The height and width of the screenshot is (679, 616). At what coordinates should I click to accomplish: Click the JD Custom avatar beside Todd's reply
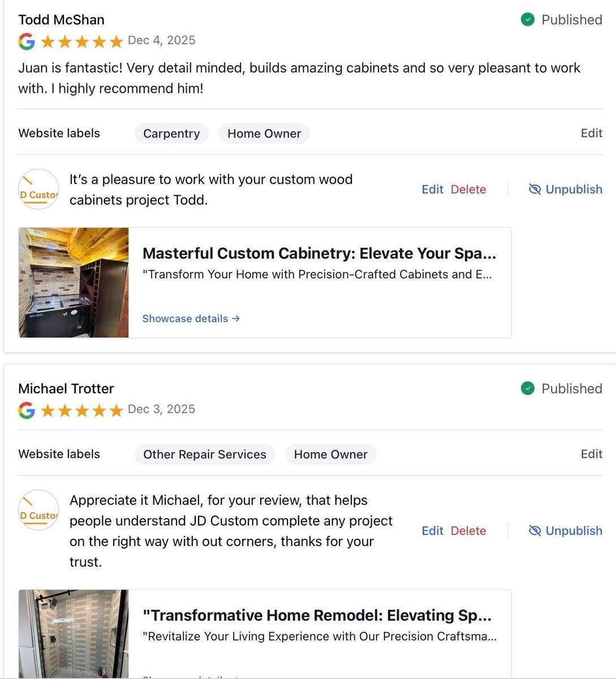coord(38,190)
